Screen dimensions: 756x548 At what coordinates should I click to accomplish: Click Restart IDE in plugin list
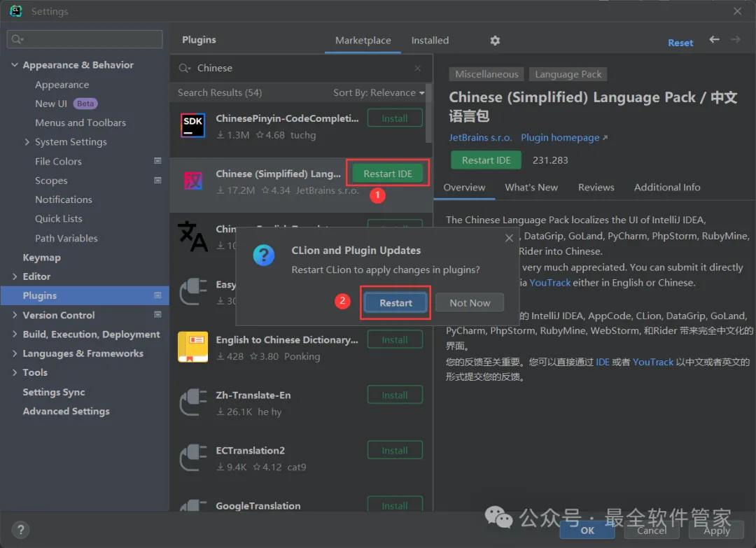(388, 174)
